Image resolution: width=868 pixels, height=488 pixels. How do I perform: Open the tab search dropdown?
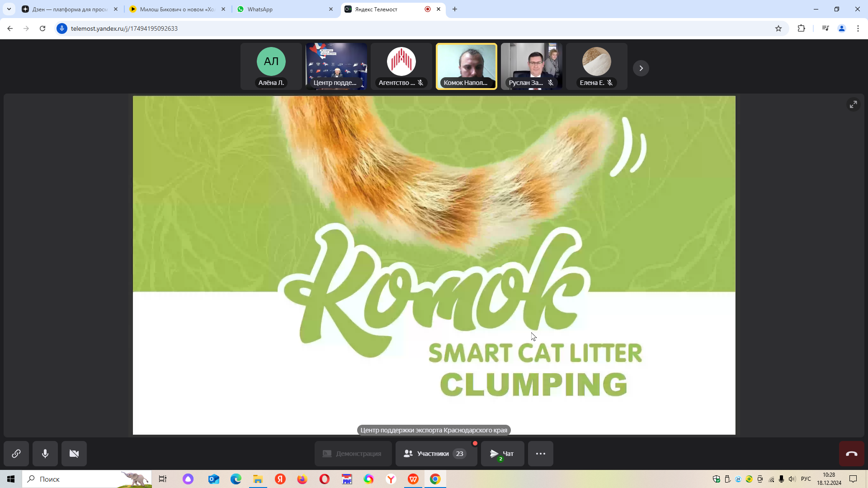click(x=9, y=9)
